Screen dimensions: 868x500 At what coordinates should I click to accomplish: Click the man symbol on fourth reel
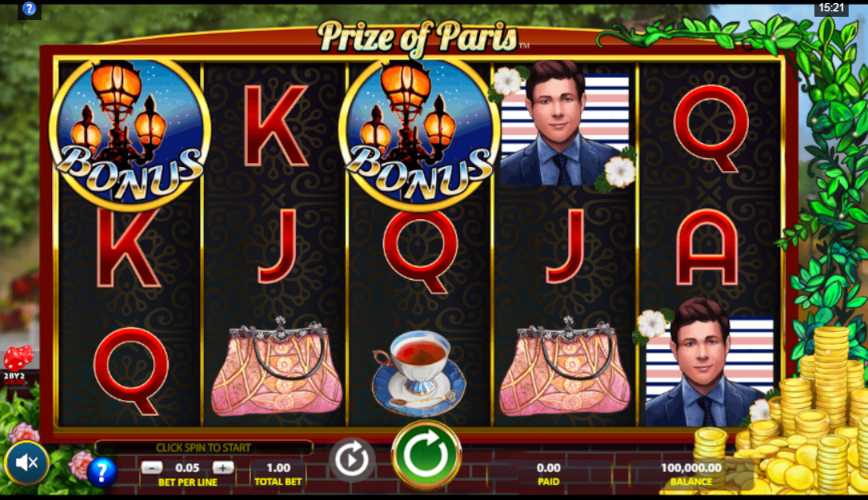563,125
